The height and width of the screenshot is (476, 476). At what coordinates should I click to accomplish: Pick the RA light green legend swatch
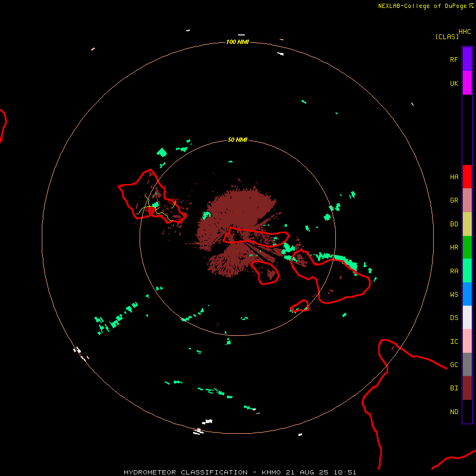click(x=467, y=271)
